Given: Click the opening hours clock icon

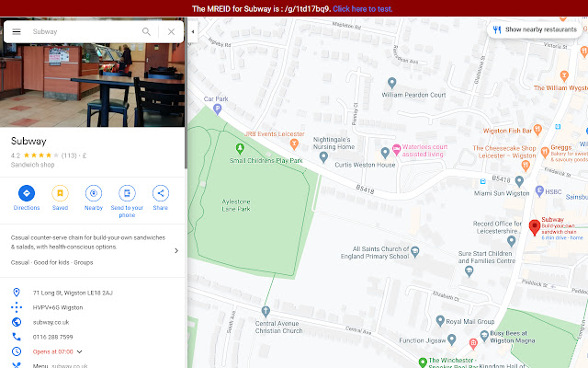Looking at the screenshot, I should (x=17, y=351).
